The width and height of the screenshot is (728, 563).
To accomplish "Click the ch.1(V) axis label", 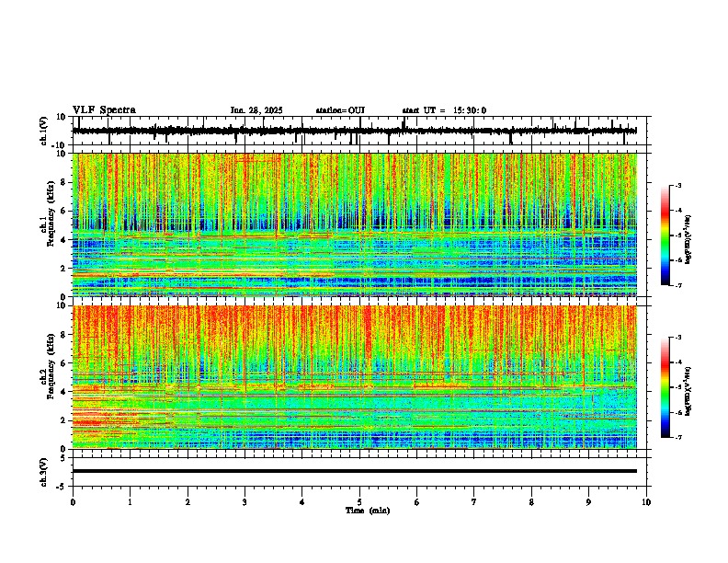I will 44,131.
